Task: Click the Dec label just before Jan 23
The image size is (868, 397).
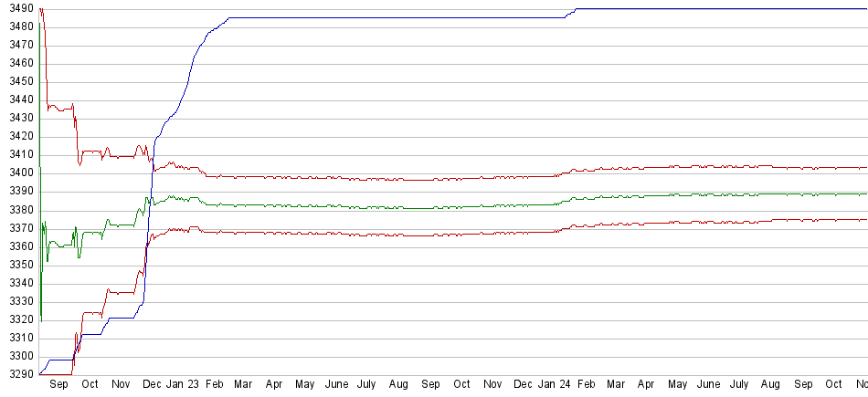Action: (x=152, y=385)
